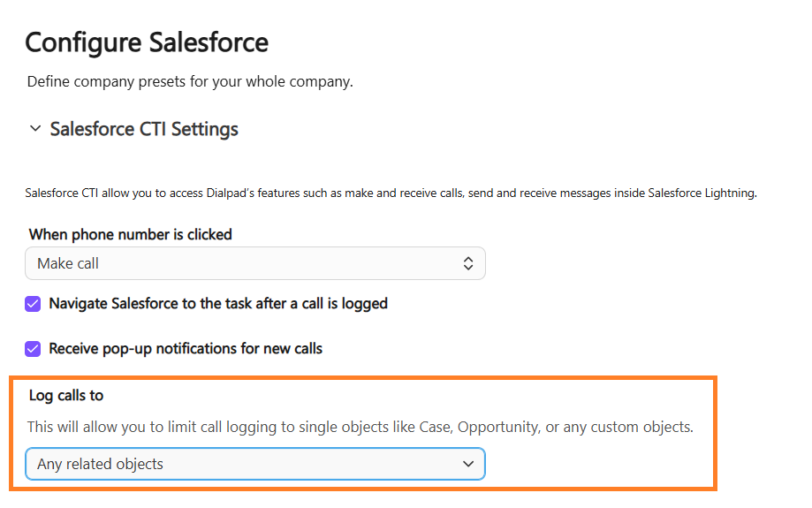Image resolution: width=812 pixels, height=508 pixels.
Task: Click the Salesforce CTI description paragraph
Action: tap(391, 193)
